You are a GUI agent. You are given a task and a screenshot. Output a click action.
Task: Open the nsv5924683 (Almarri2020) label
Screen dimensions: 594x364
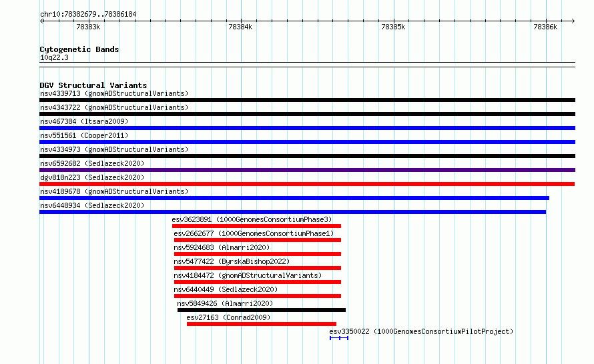(x=222, y=247)
